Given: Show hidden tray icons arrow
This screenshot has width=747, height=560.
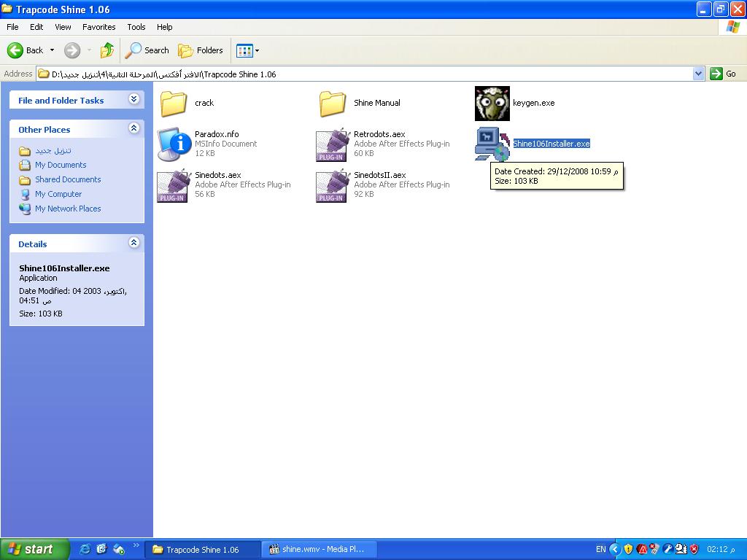Looking at the screenshot, I should pos(615,550).
